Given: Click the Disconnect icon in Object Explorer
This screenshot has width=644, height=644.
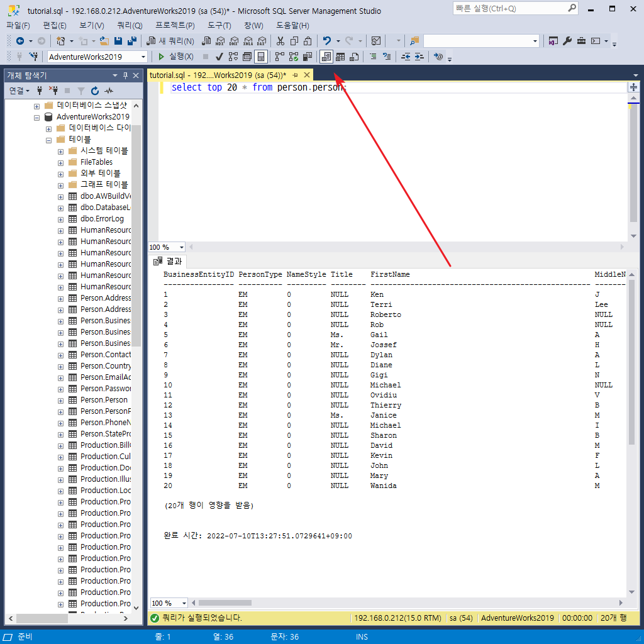Looking at the screenshot, I should point(53,91).
